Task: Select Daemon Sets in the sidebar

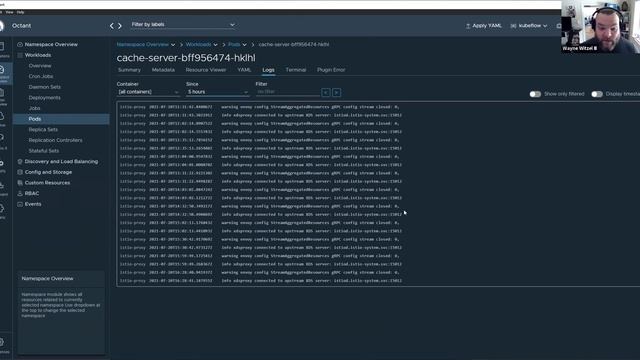Action: tap(44, 87)
